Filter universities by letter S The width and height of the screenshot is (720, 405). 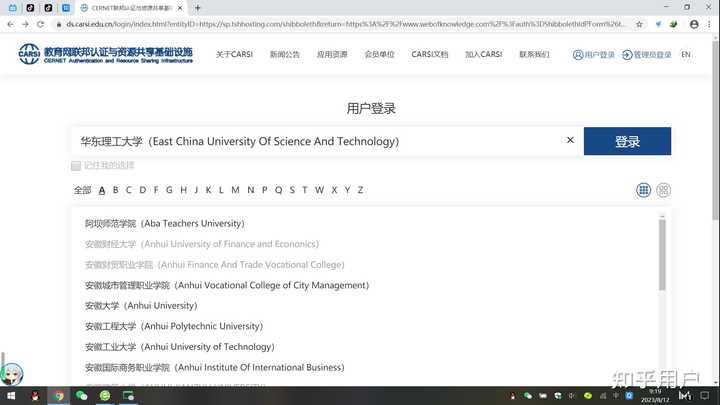pyautogui.click(x=292, y=190)
